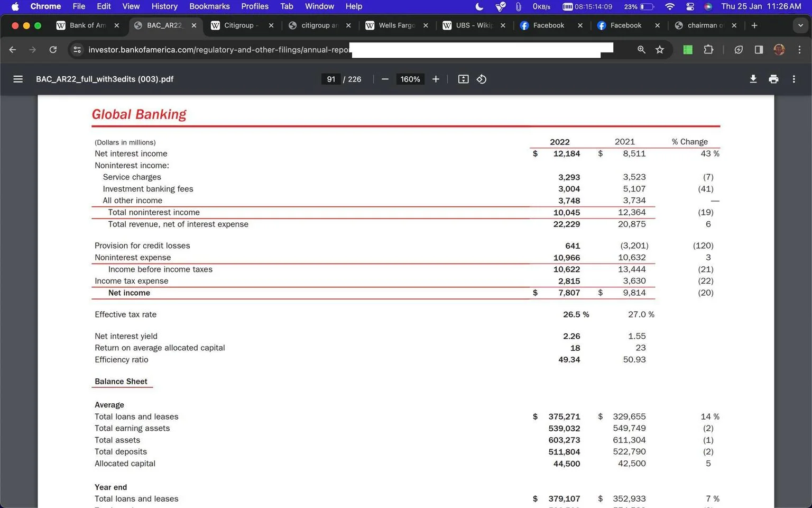Print the PDF document
Viewport: 812px width, 508px height.
773,79
